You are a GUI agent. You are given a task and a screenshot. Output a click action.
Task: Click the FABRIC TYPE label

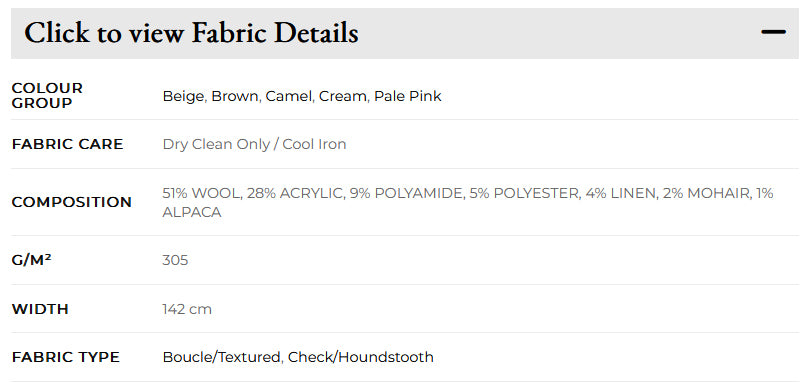(x=65, y=357)
